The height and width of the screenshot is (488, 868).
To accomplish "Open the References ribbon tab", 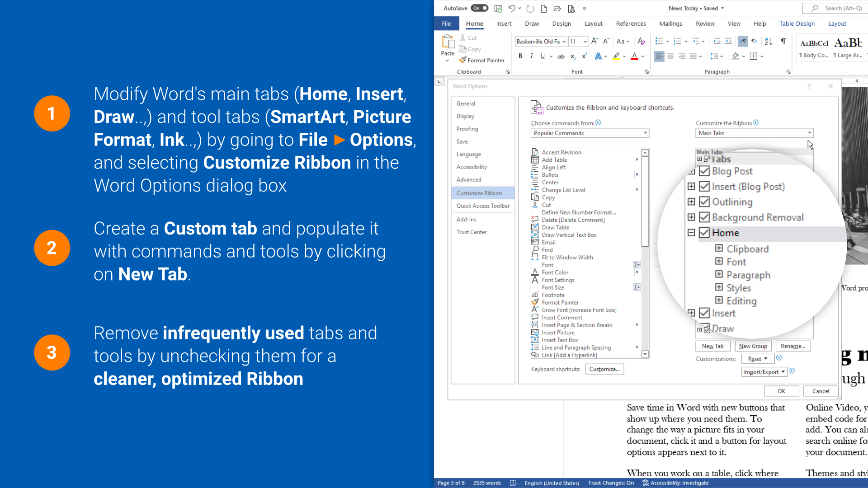I will click(631, 23).
